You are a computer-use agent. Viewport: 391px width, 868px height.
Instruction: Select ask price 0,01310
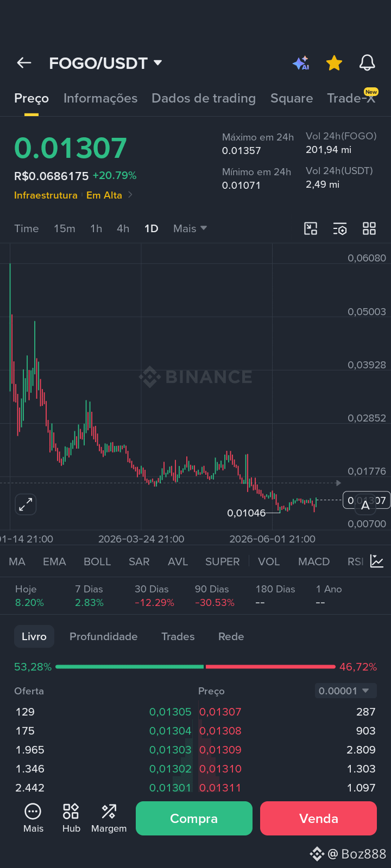220,769
